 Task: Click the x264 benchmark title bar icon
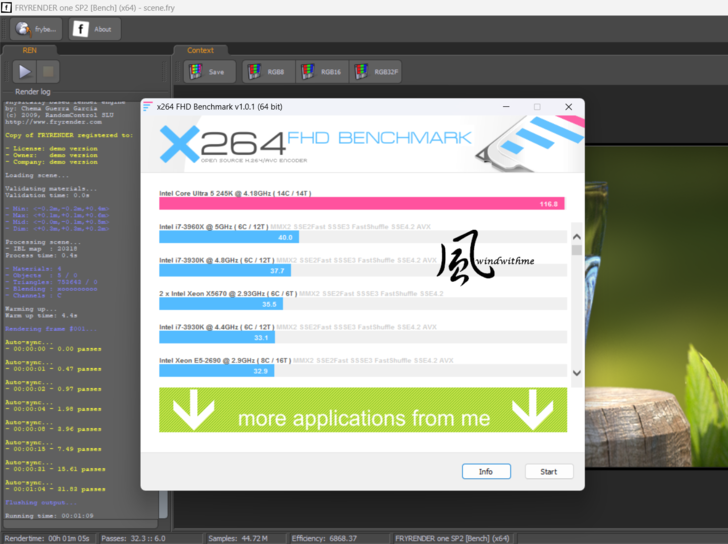pyautogui.click(x=149, y=107)
